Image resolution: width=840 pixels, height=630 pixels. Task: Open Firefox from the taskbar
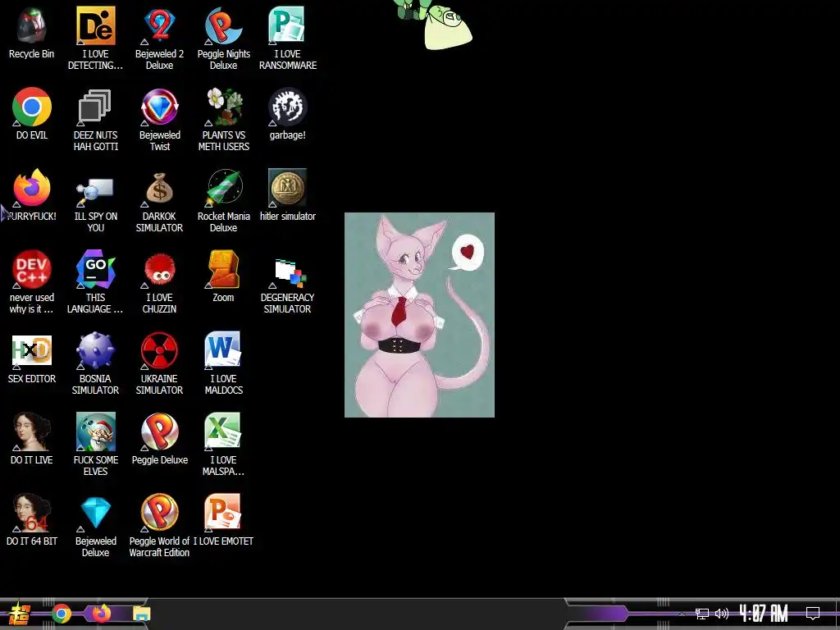click(101, 614)
